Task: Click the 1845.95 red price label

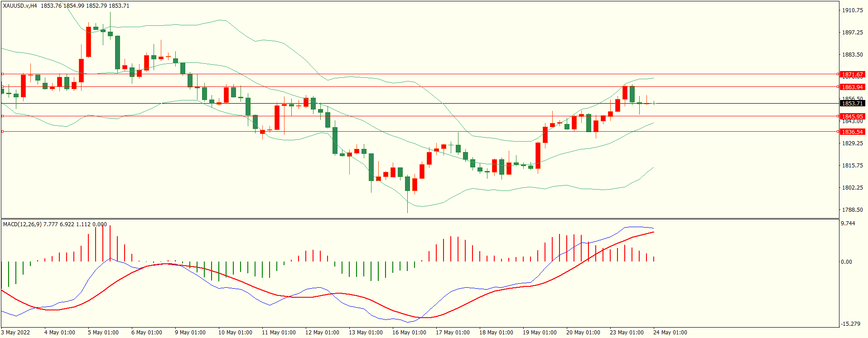Action: point(852,116)
